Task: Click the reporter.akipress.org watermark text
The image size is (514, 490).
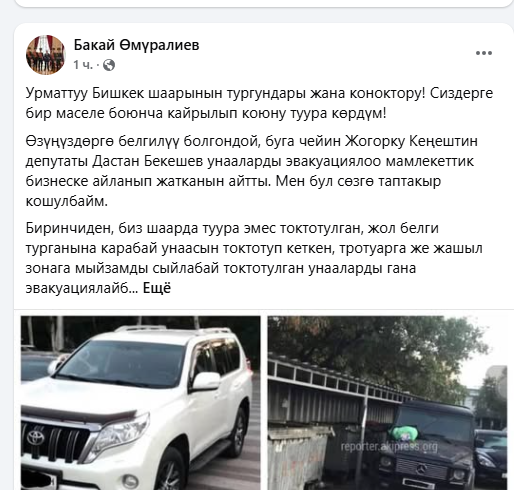Action: [389, 446]
